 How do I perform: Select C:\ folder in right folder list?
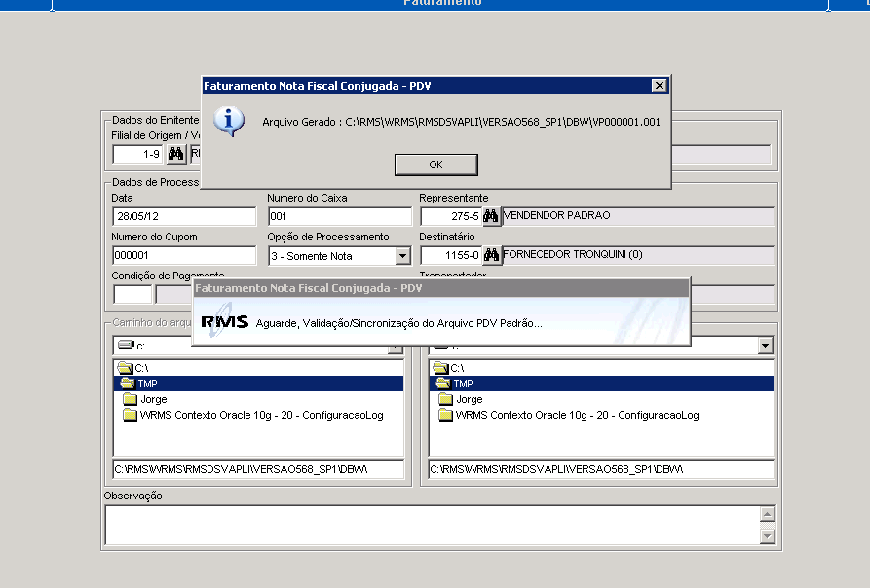pos(601,368)
